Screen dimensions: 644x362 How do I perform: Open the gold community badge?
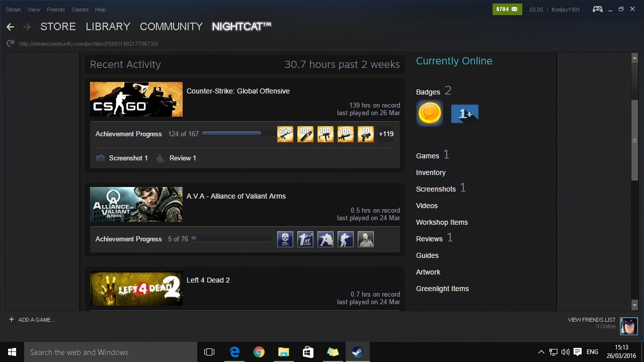point(430,113)
